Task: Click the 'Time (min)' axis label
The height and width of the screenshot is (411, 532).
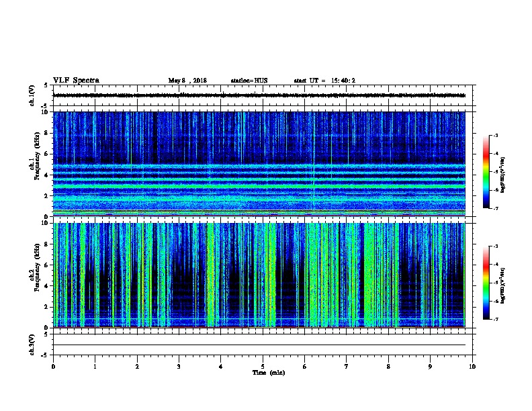Action: [x=269, y=373]
